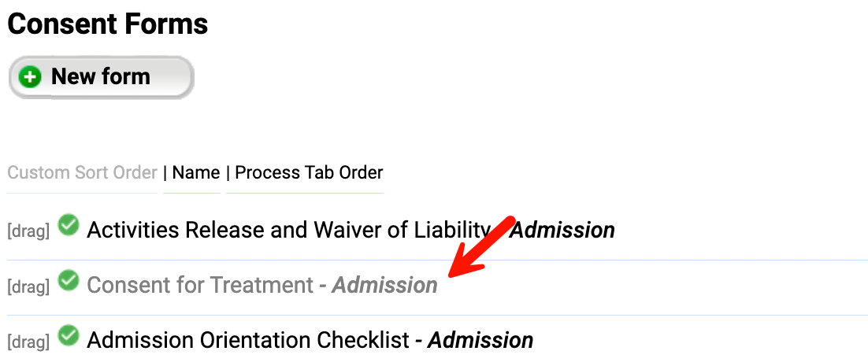Click the drag handle for Activities Release form
868x362 pixels.
tap(28, 231)
